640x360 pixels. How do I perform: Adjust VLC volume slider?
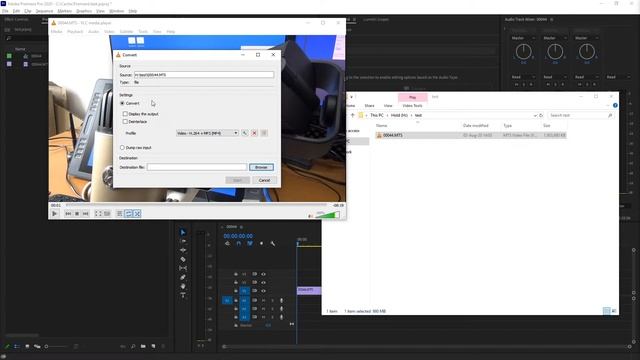pyautogui.click(x=327, y=215)
